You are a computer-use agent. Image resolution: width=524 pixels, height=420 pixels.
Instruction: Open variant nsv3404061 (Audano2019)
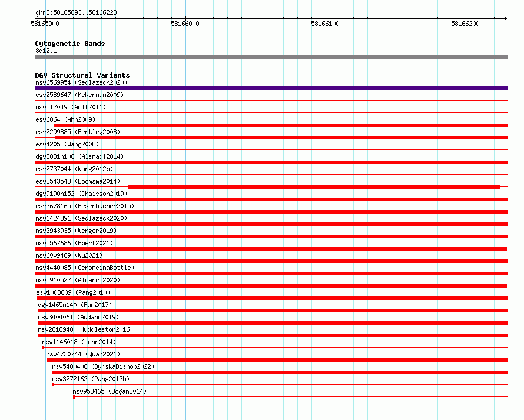pos(78,317)
